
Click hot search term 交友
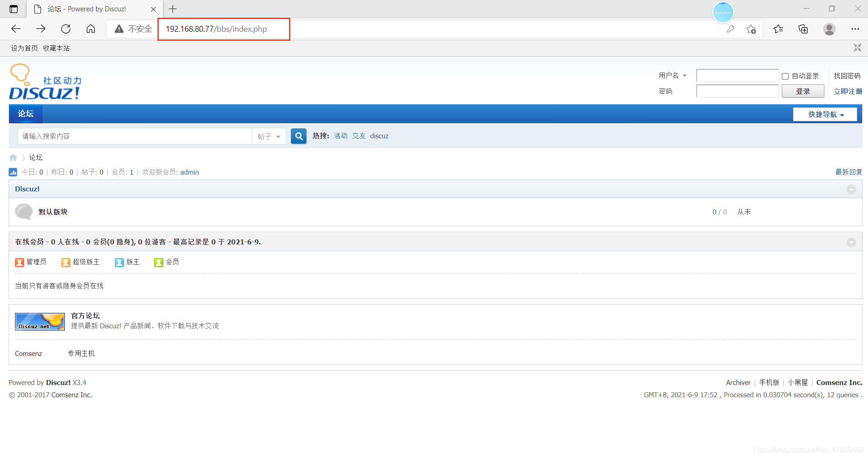[x=359, y=136]
